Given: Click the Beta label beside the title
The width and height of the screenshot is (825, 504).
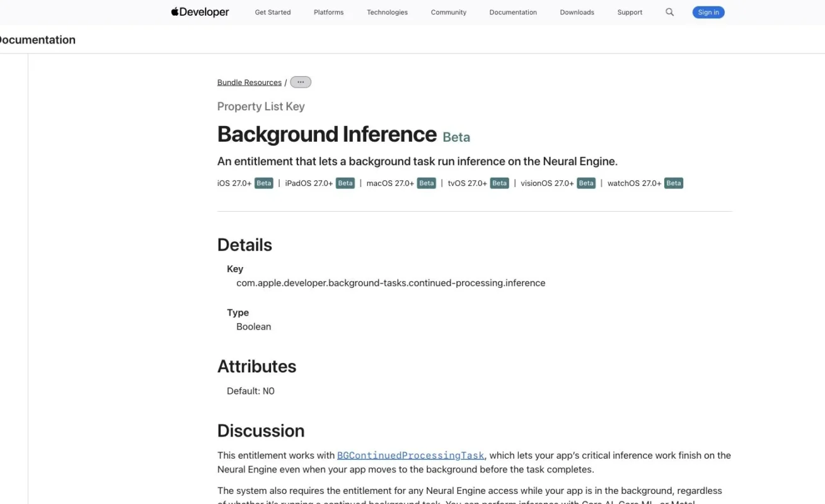Looking at the screenshot, I should [456, 137].
